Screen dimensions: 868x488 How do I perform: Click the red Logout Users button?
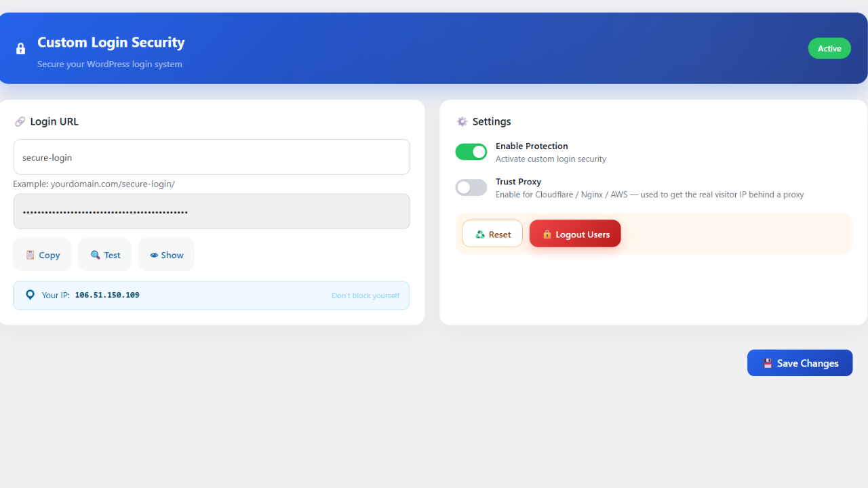click(575, 234)
